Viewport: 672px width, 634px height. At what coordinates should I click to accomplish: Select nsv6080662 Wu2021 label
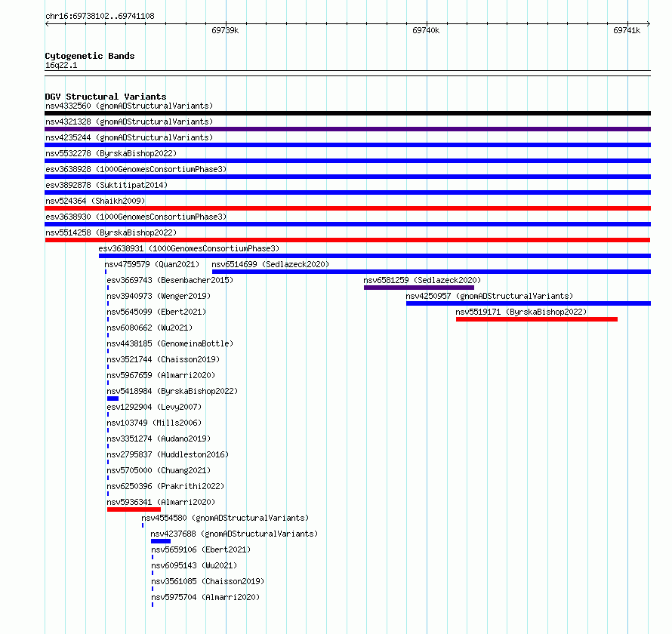click(150, 328)
